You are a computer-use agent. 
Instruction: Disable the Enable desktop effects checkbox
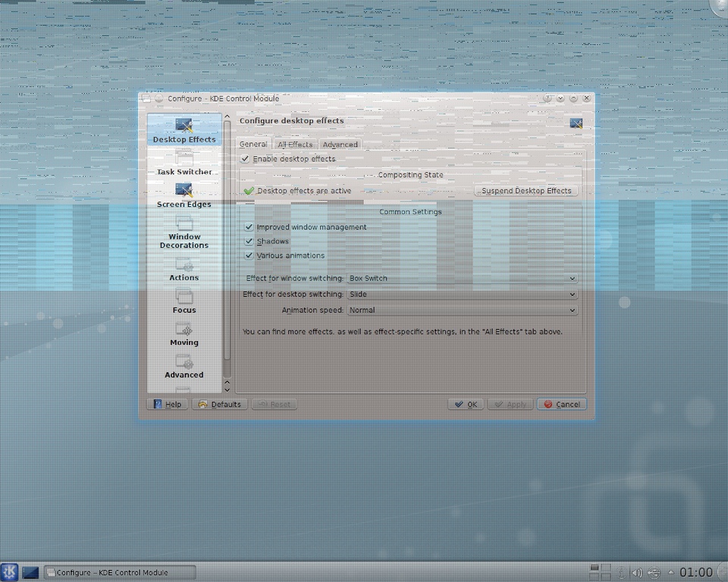[245, 159]
